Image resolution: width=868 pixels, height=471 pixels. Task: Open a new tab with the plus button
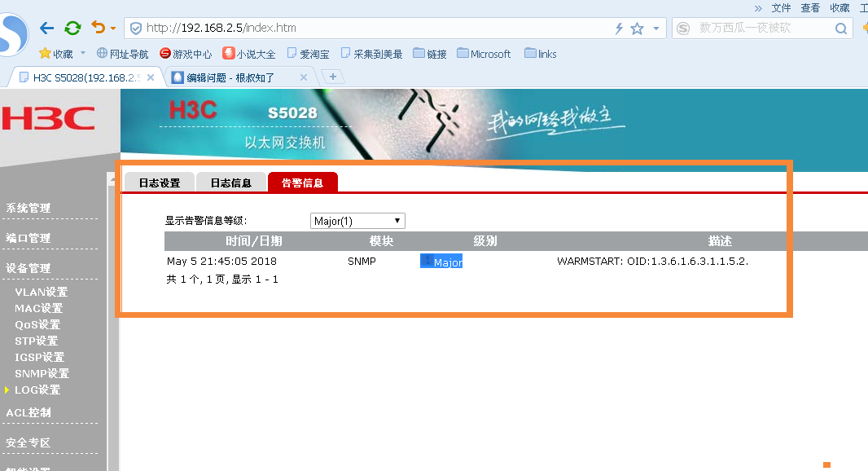click(333, 77)
